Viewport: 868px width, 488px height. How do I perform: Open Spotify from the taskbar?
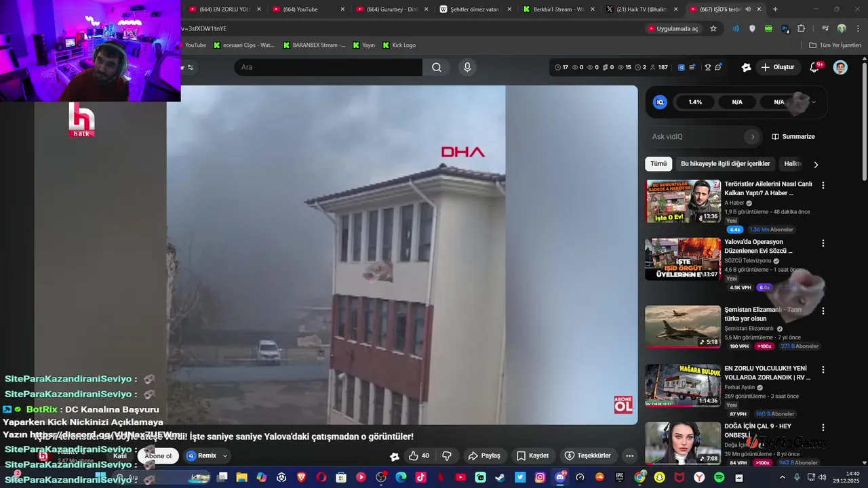pyautogui.click(x=719, y=477)
